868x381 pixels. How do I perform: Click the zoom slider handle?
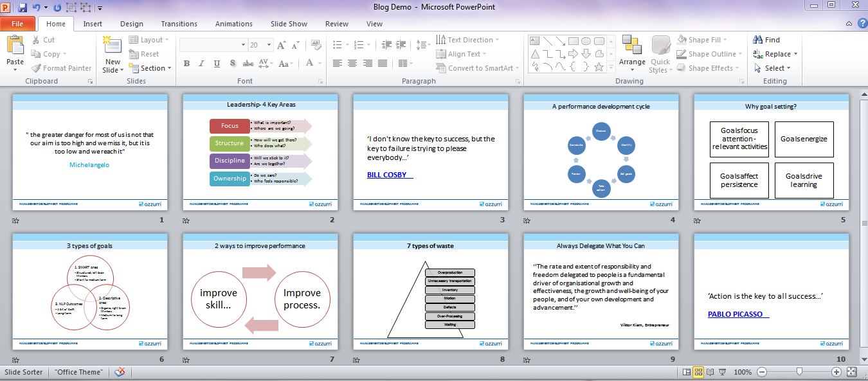coord(799,372)
